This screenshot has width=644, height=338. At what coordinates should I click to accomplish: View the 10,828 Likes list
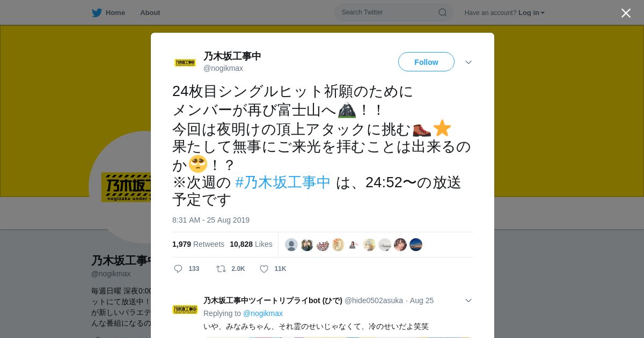[x=251, y=244]
